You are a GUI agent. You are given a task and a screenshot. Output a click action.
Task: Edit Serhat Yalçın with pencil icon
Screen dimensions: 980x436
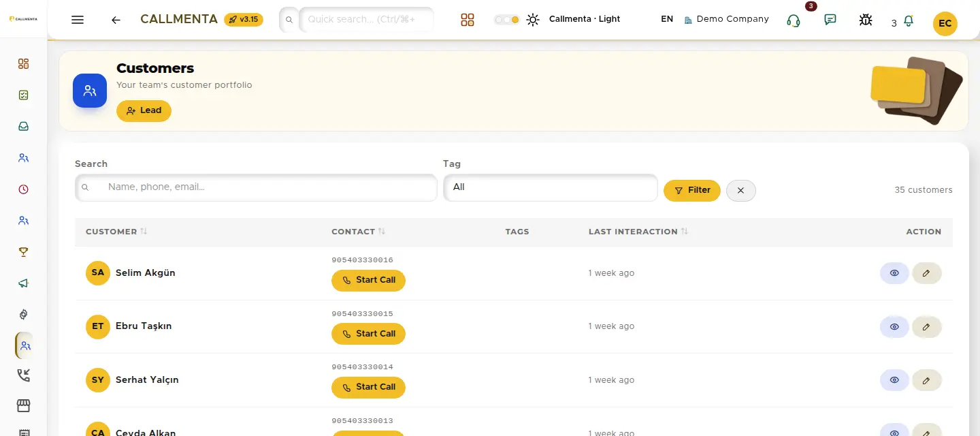pos(926,380)
